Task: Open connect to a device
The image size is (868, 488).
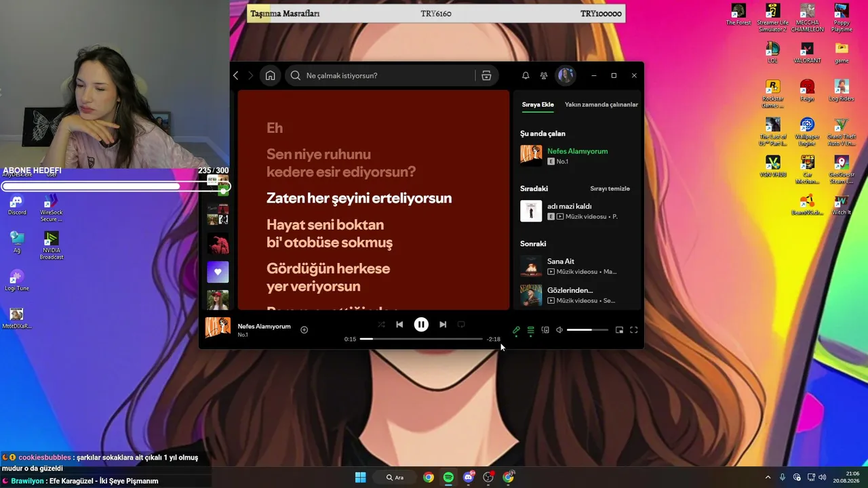Action: pos(545,330)
